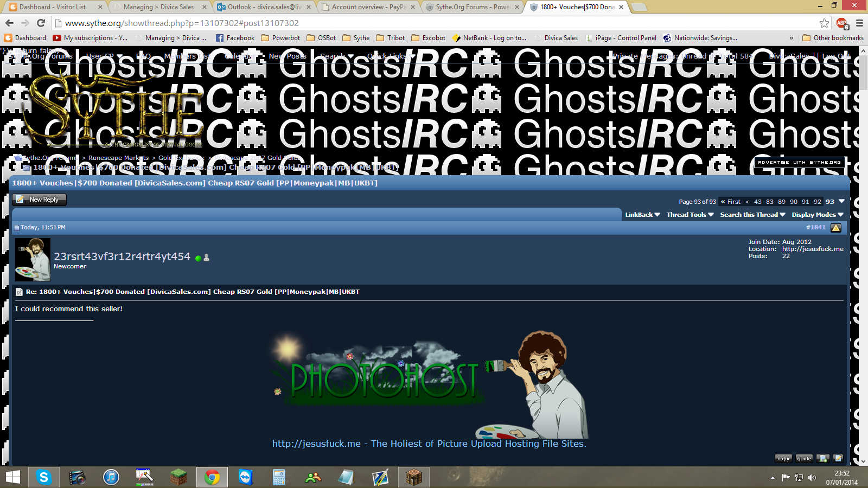Open the video camera taskbar icon
868x488 pixels.
tap(77, 477)
